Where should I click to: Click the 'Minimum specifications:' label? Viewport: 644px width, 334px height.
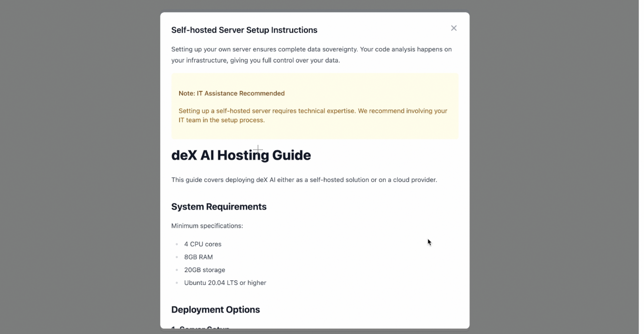click(207, 226)
